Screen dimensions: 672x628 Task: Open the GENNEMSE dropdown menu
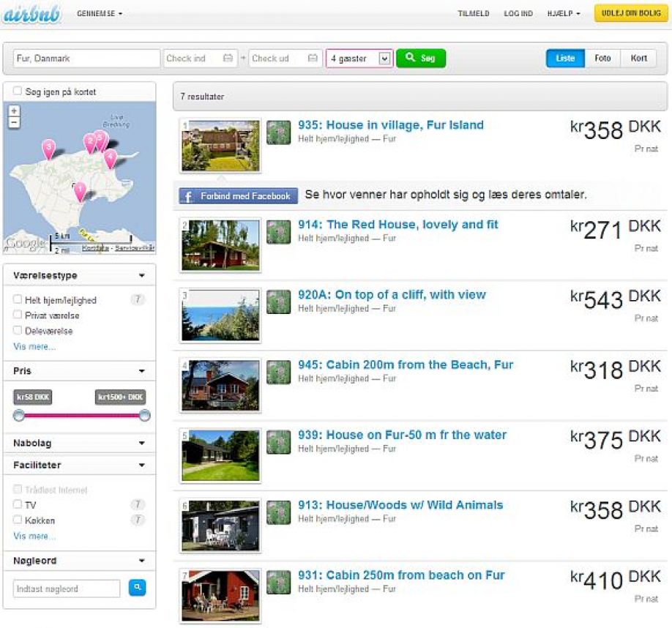pos(100,14)
